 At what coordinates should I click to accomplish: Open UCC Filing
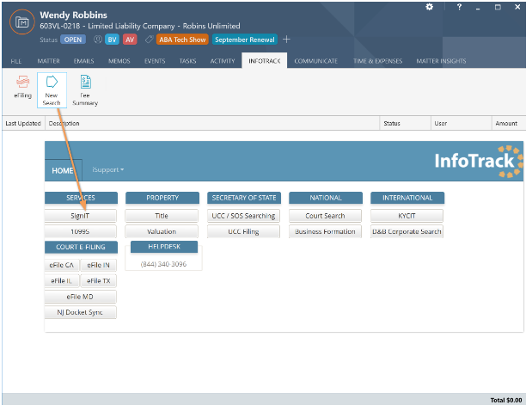pyautogui.click(x=243, y=231)
